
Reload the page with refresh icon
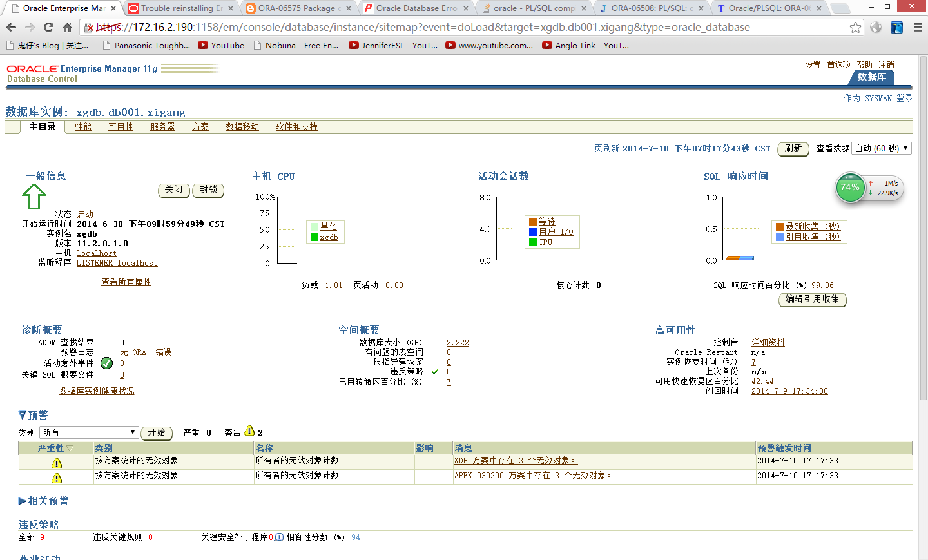[48, 28]
